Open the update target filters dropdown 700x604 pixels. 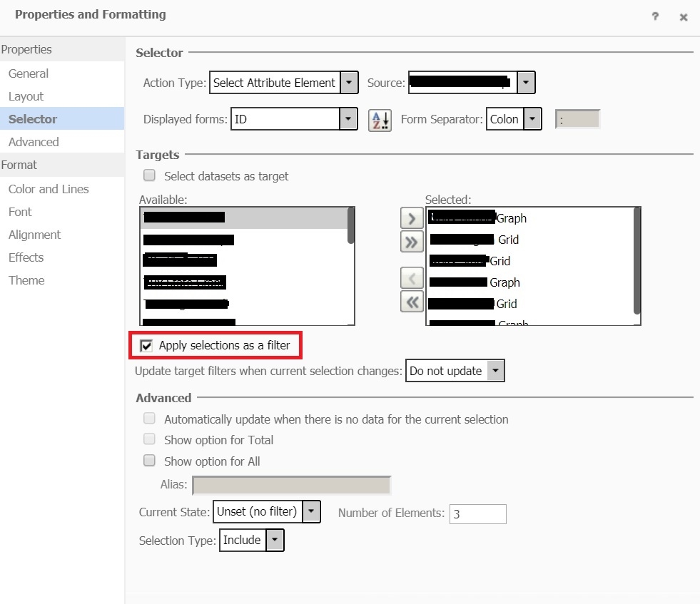click(x=495, y=371)
